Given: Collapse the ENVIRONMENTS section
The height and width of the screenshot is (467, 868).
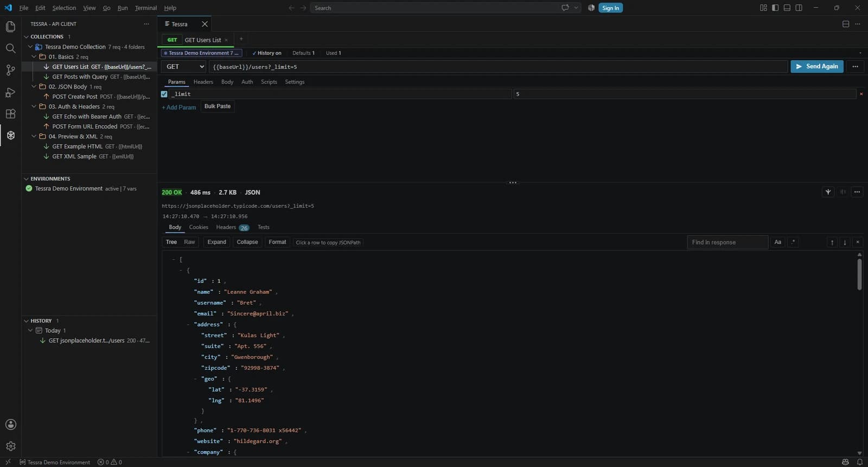Looking at the screenshot, I should pyautogui.click(x=26, y=179).
